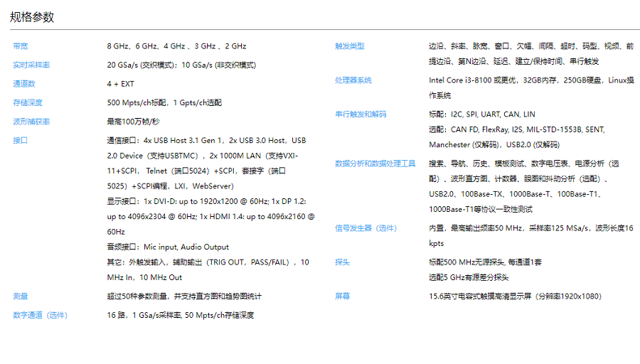Select the 信号发生器（选件）label
This screenshot has width=640, height=364.
click(366, 228)
